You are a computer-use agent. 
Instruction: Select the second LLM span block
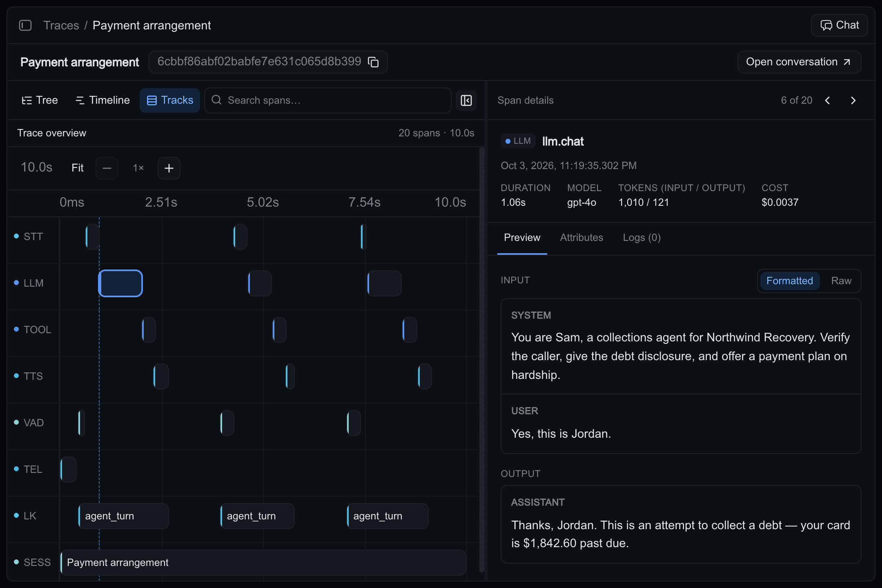(x=260, y=283)
